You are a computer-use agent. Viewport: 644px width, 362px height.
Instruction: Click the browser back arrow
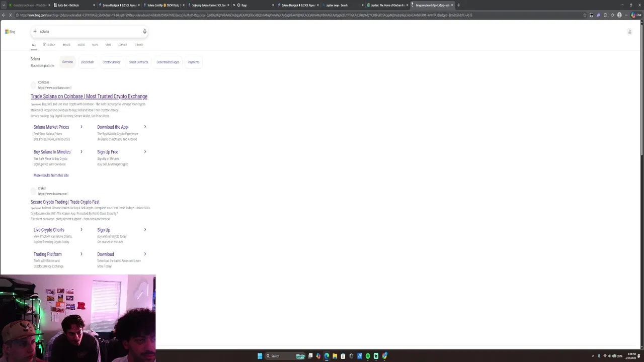click(4, 15)
